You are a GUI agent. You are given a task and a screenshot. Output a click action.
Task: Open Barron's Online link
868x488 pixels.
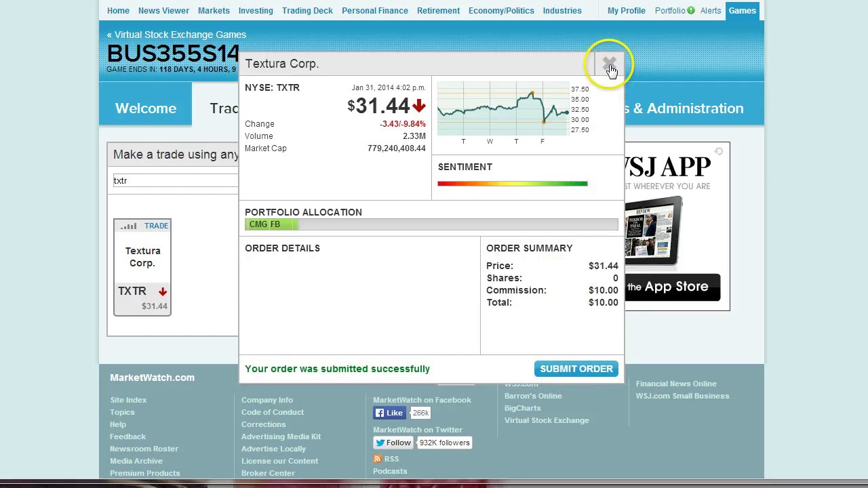(x=533, y=396)
